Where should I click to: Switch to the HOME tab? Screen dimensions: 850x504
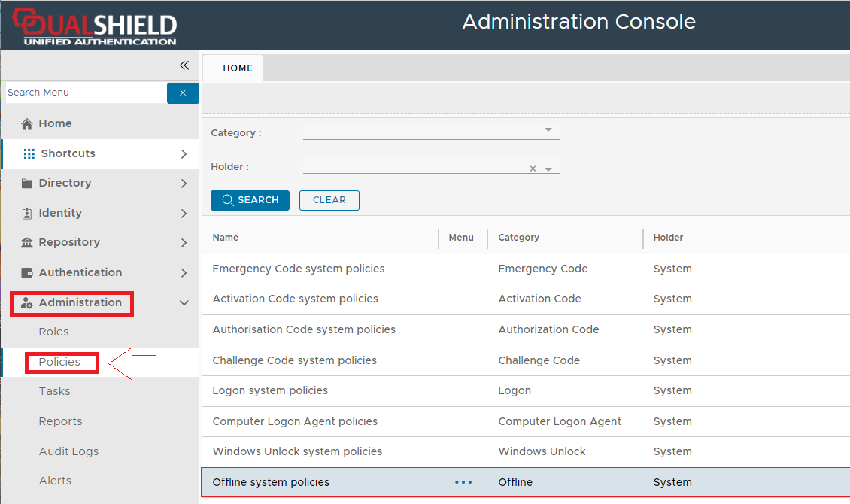[238, 68]
